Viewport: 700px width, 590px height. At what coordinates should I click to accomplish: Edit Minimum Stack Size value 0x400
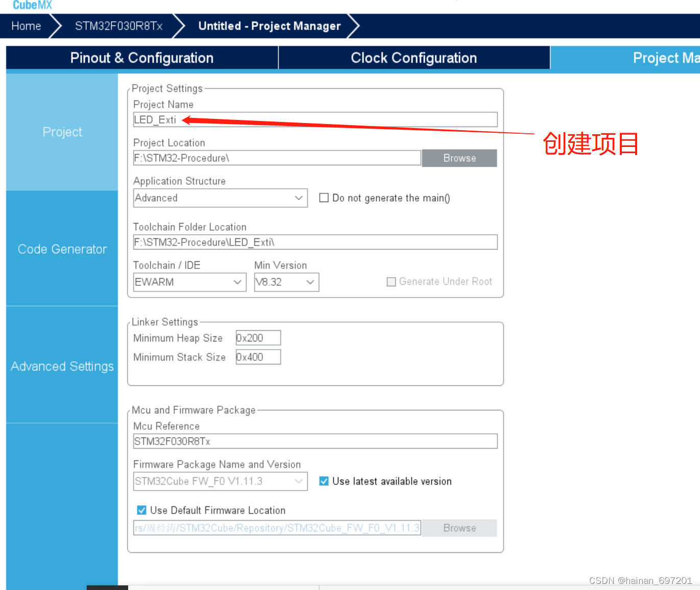[258, 357]
